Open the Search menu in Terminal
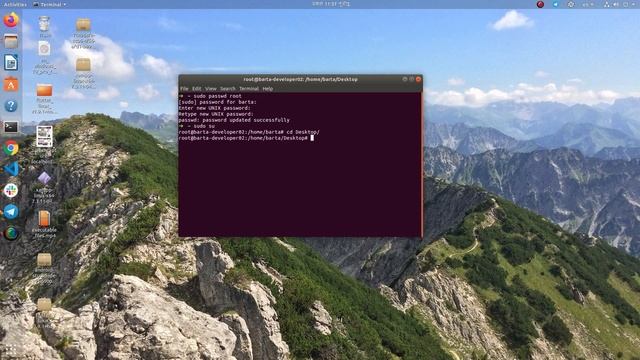The image size is (640, 360). tap(228, 89)
